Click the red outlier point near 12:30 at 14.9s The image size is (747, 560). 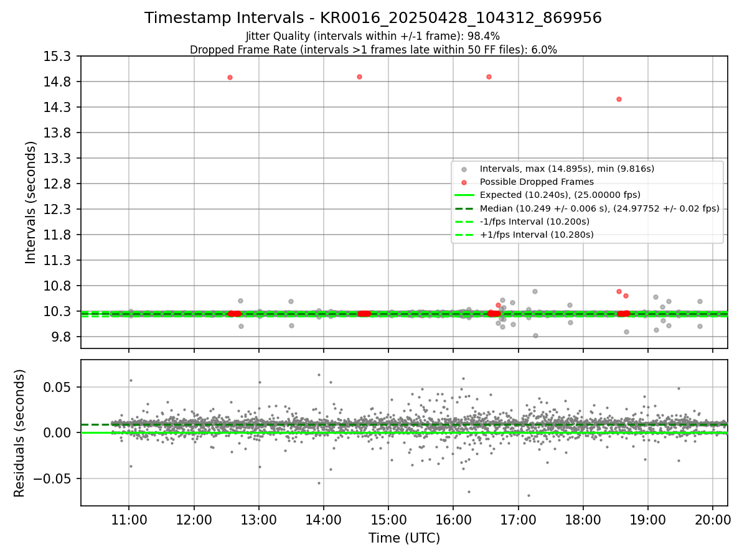[x=230, y=77]
